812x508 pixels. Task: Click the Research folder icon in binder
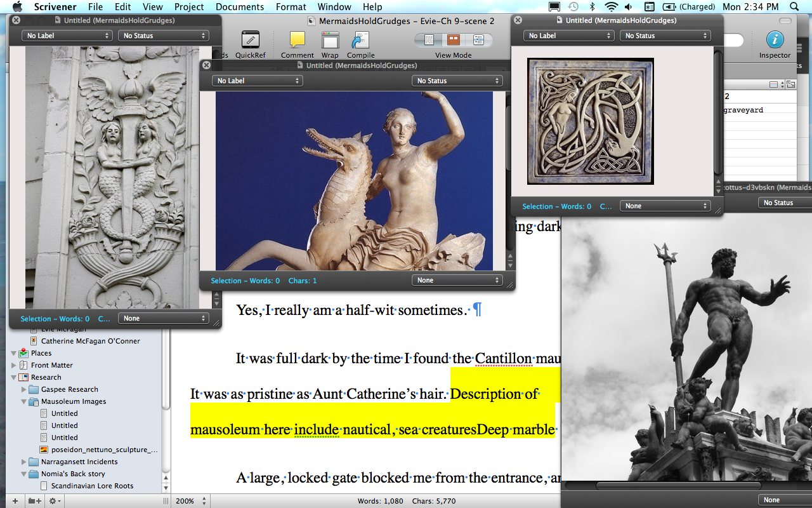click(24, 377)
